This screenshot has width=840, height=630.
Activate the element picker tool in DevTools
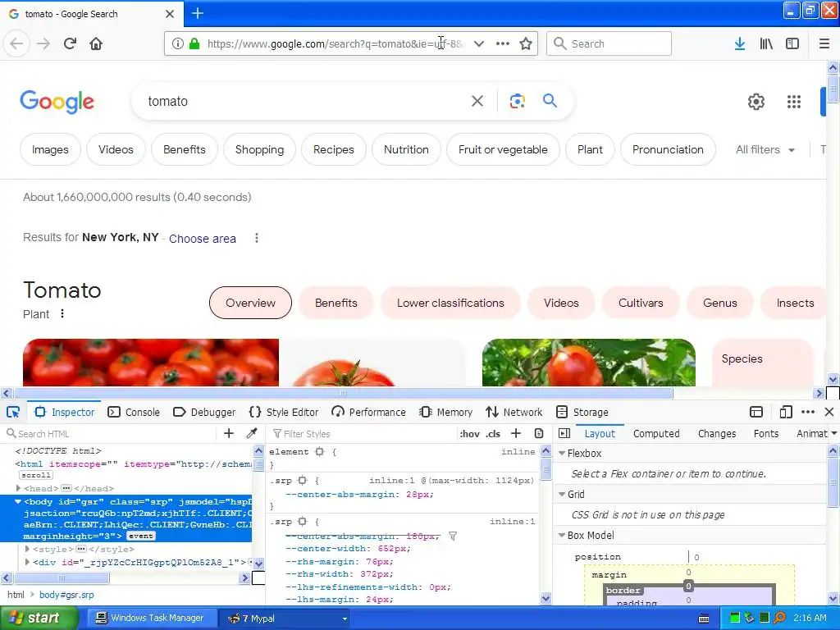pyautogui.click(x=13, y=412)
